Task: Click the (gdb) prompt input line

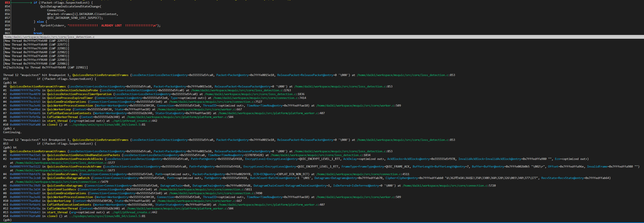Action: point(7,220)
